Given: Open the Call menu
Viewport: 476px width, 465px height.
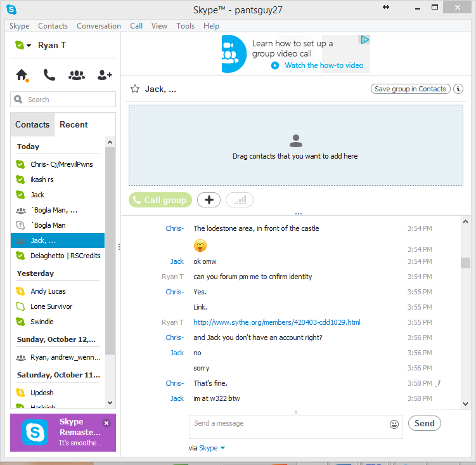Looking at the screenshot, I should click(x=136, y=26).
